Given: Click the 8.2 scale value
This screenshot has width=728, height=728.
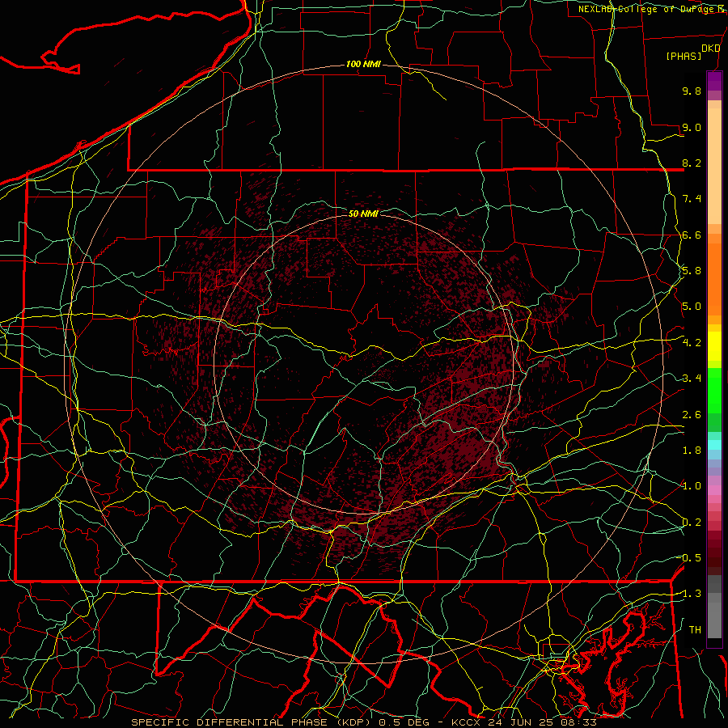Looking at the screenshot, I should click(x=692, y=163).
